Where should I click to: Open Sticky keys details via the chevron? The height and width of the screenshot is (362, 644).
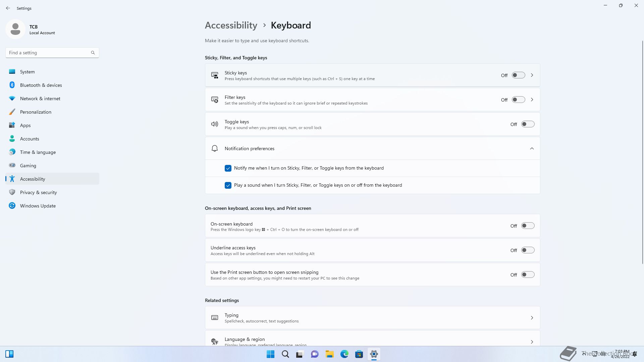tap(532, 75)
